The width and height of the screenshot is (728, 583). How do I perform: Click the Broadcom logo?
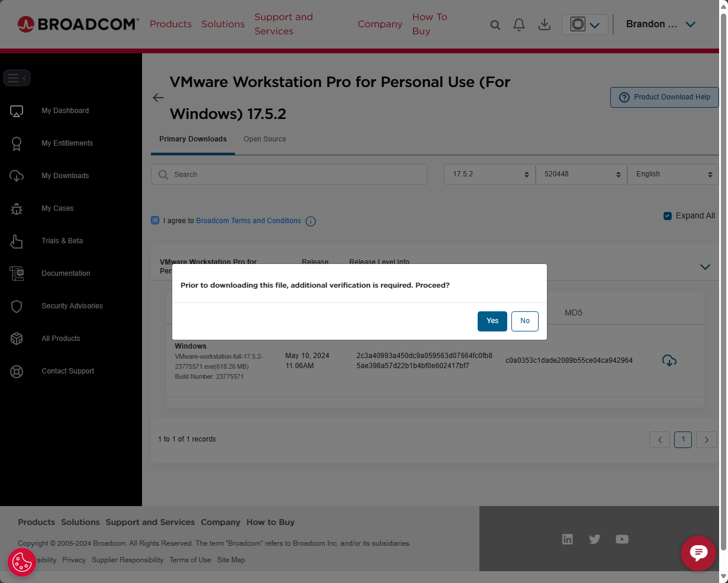[x=78, y=24]
